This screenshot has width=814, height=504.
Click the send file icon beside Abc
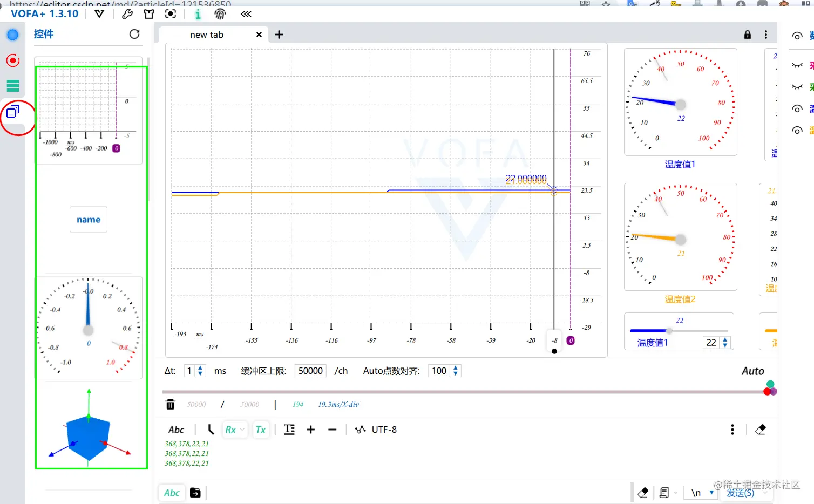click(195, 493)
